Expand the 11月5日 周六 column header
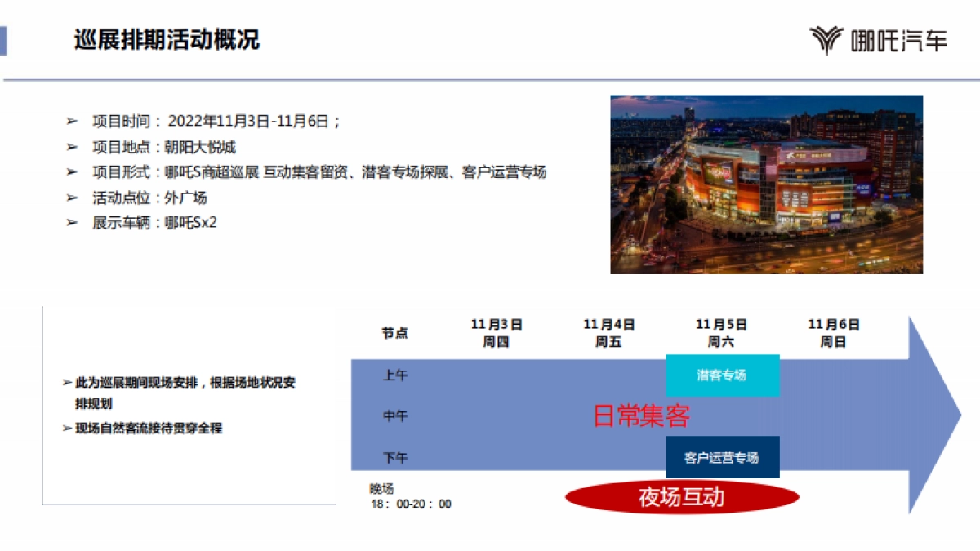The width and height of the screenshot is (980, 551). 723,332
